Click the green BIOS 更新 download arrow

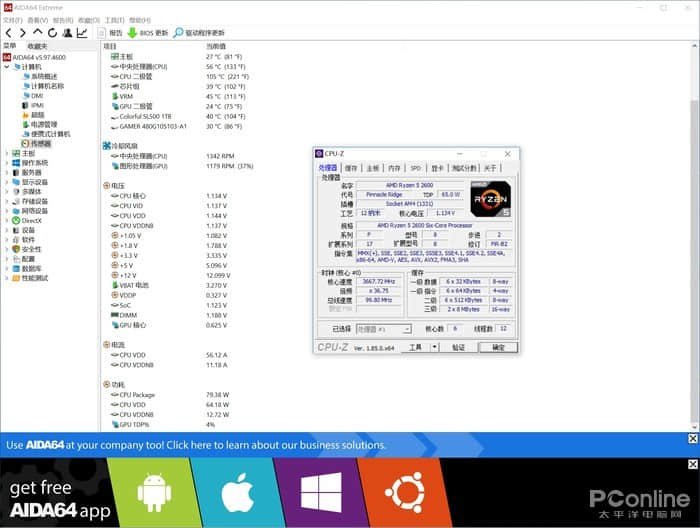132,33
